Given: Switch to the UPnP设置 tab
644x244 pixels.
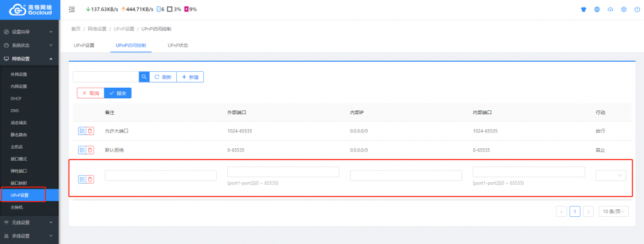Looking at the screenshot, I should pos(84,45).
